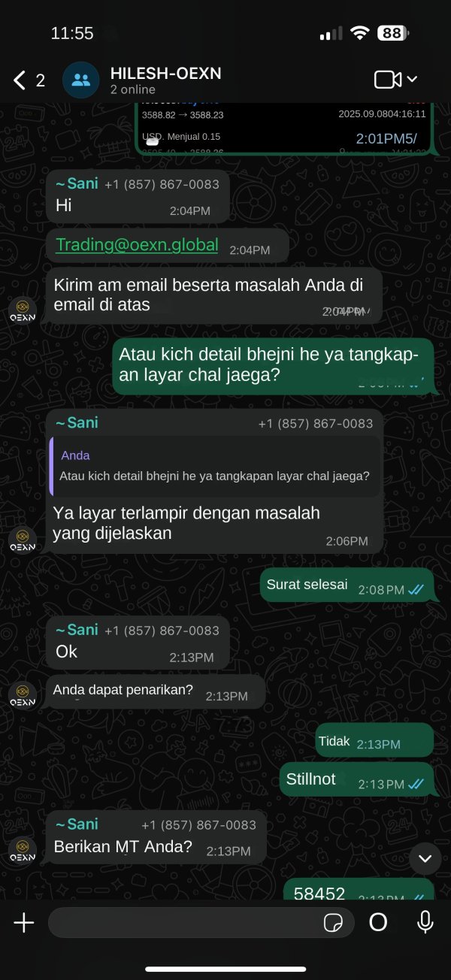Open HILESH-OEXN group info header
The width and height of the screenshot is (451, 980).
(165, 80)
